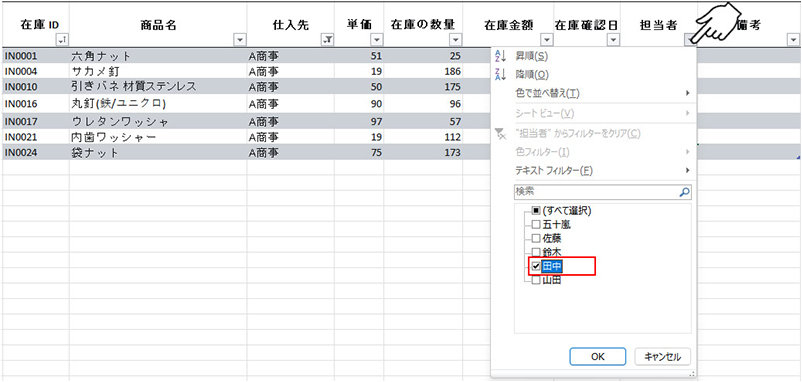The height and width of the screenshot is (382, 802).
Task: Dismiss the filter menu with キャンセル
Action: [x=662, y=357]
